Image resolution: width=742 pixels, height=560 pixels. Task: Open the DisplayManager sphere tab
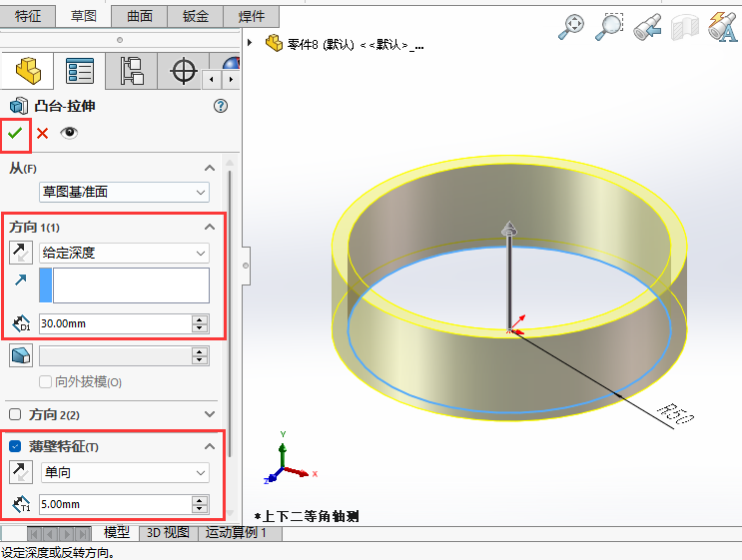(231, 64)
